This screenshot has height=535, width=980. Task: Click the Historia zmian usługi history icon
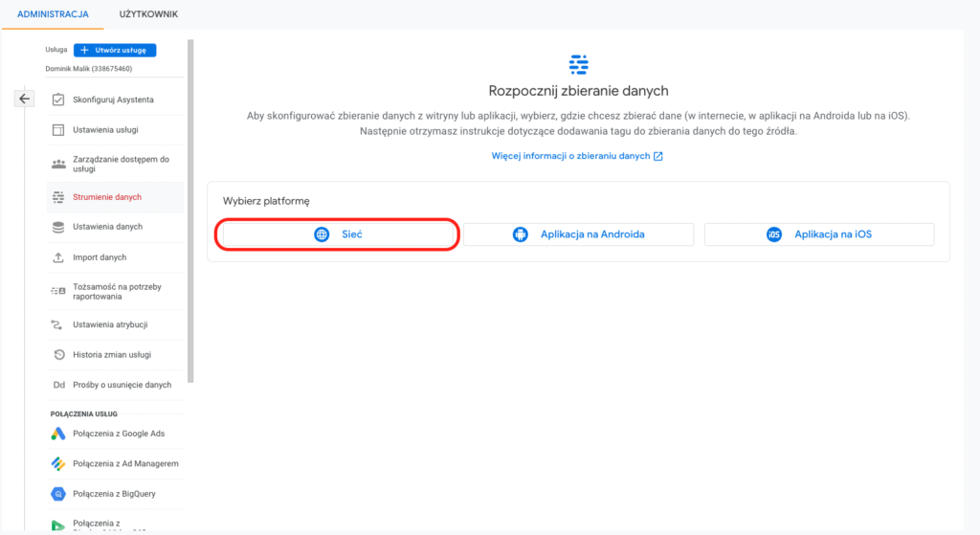point(57,355)
